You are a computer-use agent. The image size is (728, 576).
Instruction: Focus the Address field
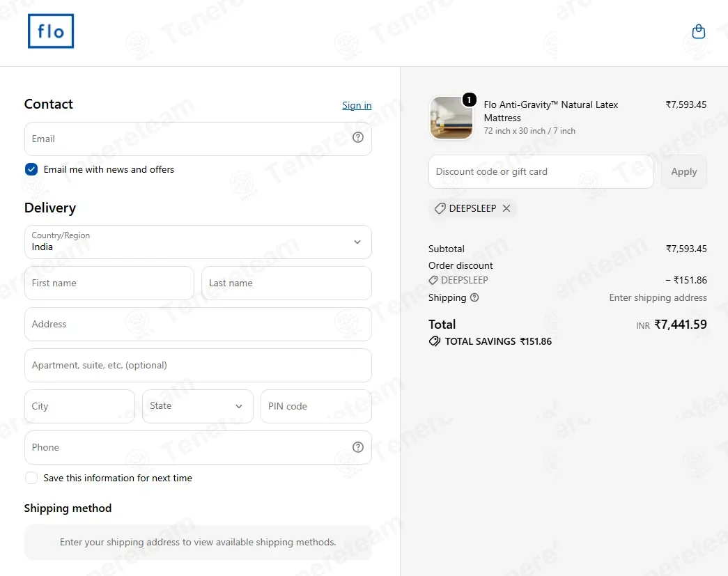click(x=198, y=324)
